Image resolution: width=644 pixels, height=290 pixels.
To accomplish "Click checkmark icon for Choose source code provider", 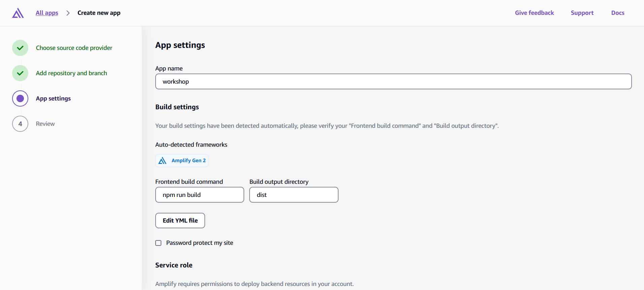I will (20, 48).
